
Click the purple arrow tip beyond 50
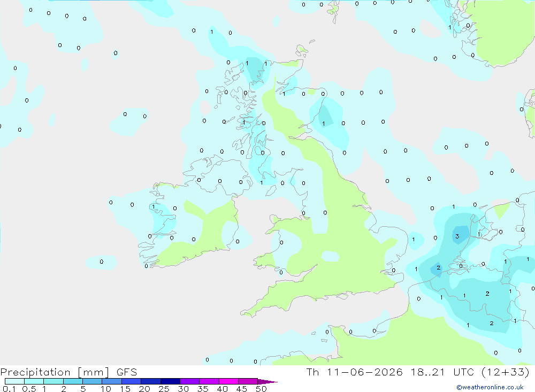[267, 382]
